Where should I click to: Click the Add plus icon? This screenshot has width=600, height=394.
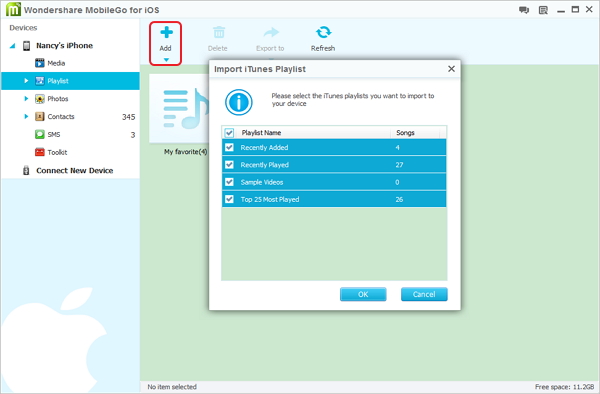pos(166,33)
